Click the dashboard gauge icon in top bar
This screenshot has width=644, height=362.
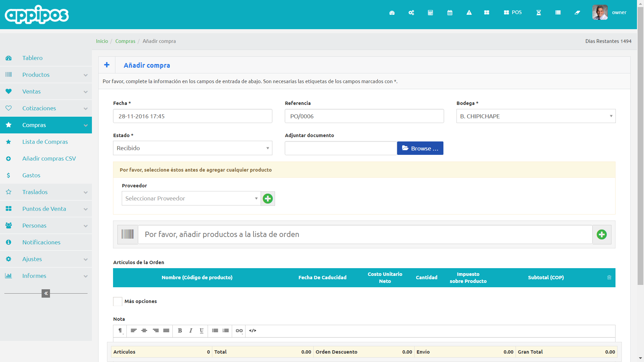(392, 13)
